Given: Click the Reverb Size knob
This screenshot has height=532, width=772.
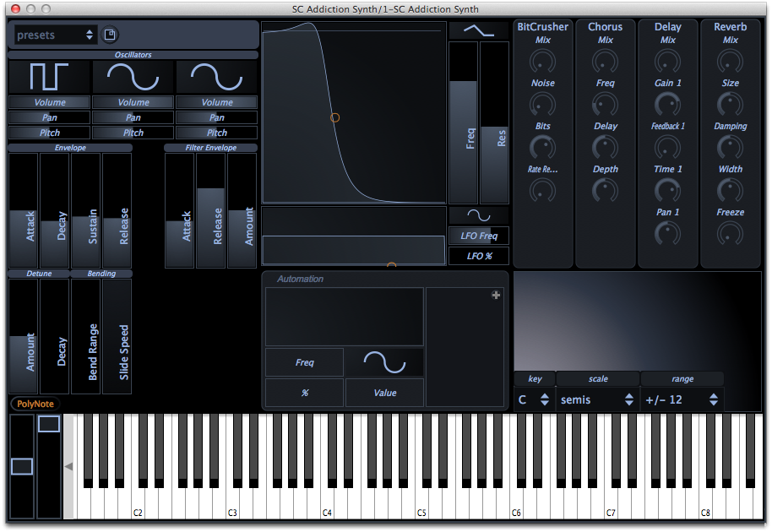Looking at the screenshot, I should click(730, 105).
